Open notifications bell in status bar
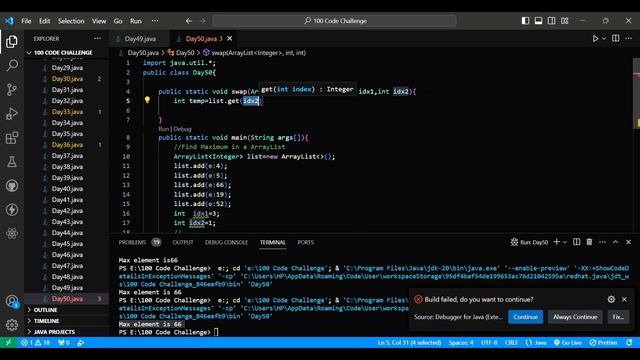The width and height of the screenshot is (640, 360). [x=629, y=342]
